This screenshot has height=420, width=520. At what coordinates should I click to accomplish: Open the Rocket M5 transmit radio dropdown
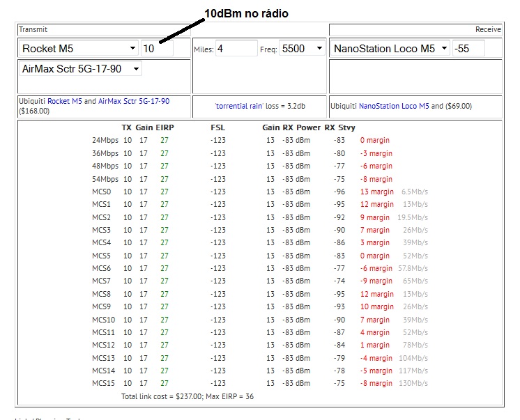(x=79, y=48)
